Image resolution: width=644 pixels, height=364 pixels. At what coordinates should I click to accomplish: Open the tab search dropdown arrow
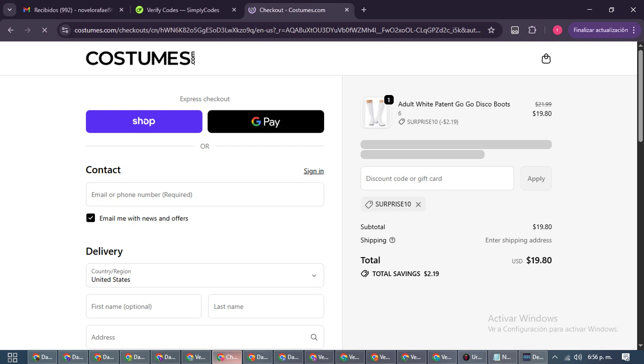[x=9, y=9]
